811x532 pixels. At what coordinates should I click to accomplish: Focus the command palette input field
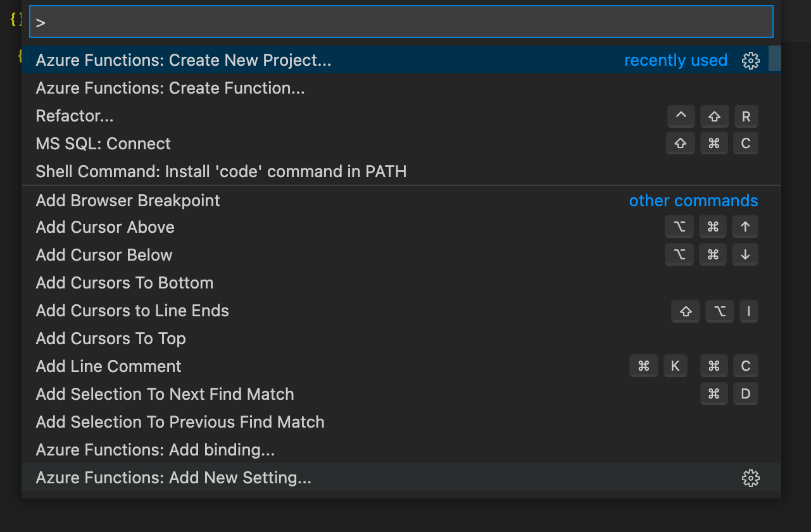pos(401,23)
